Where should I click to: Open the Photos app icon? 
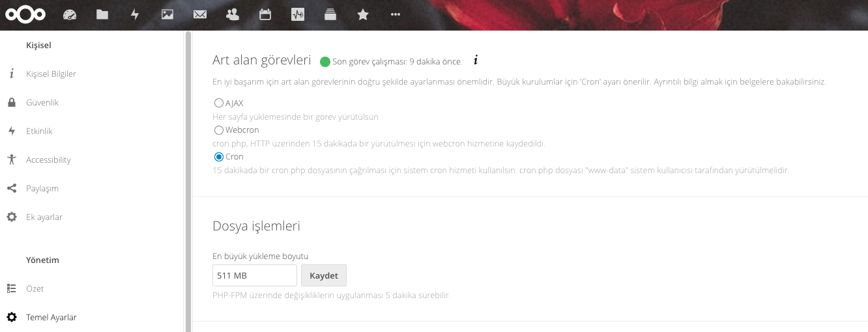(x=167, y=14)
